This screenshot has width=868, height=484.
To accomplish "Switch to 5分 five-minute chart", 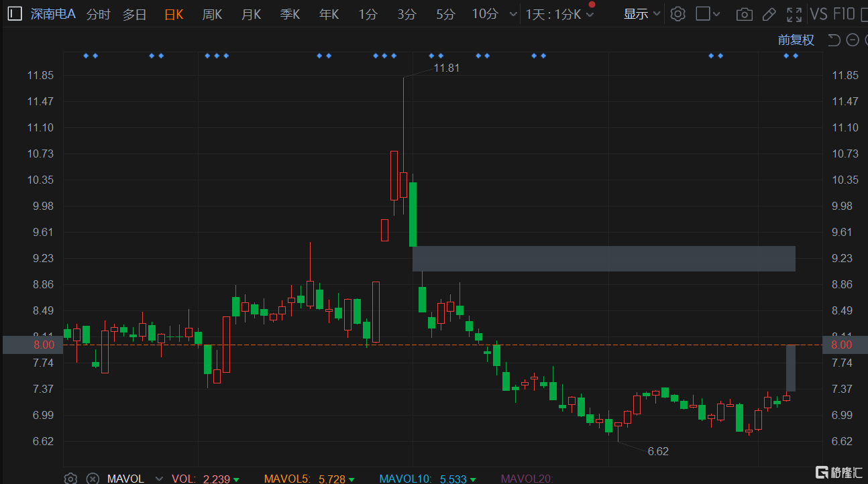I will [x=445, y=14].
